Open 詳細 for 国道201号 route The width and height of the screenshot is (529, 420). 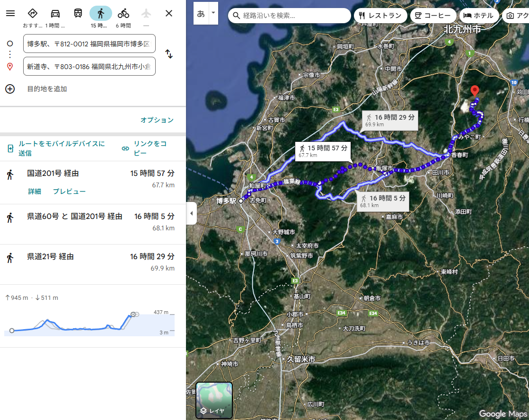coord(35,192)
